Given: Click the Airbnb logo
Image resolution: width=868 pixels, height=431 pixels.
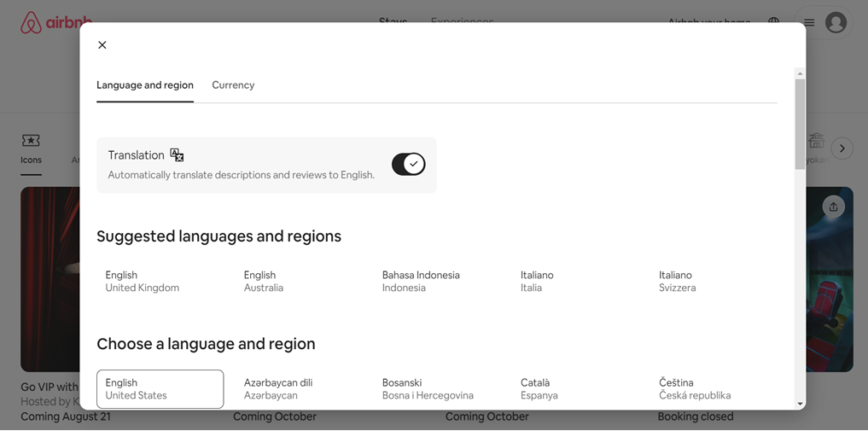Looking at the screenshot, I should tap(56, 23).
